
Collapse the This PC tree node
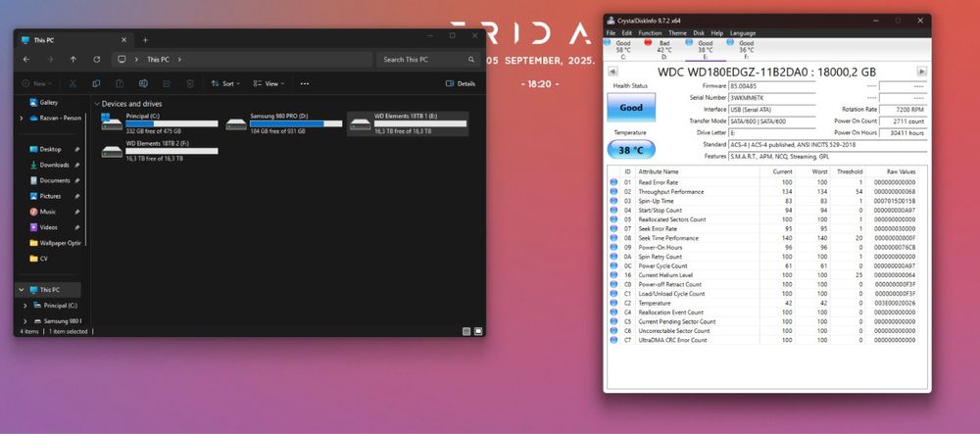tap(22, 290)
